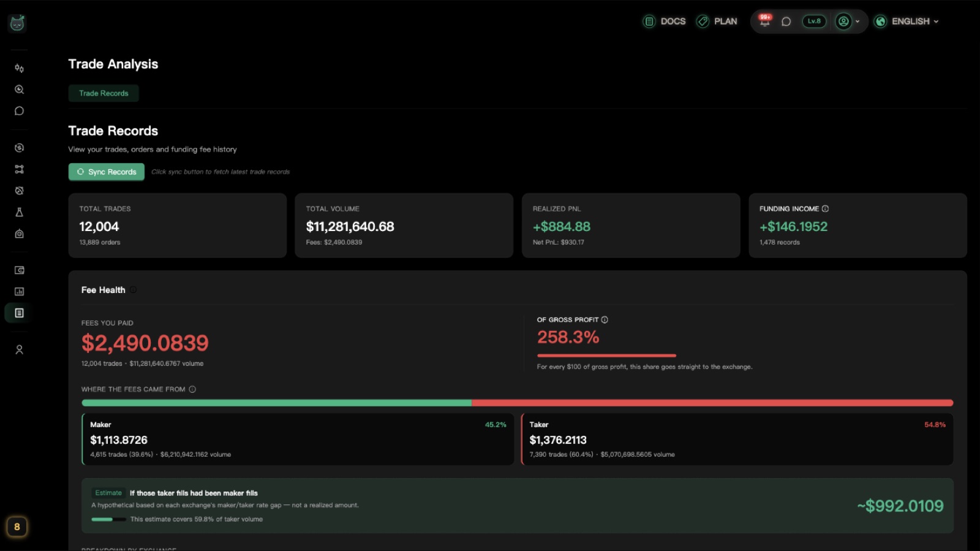The image size is (980, 551).
Task: Open the magnifier search analysis sidebar icon
Action: tap(19, 89)
